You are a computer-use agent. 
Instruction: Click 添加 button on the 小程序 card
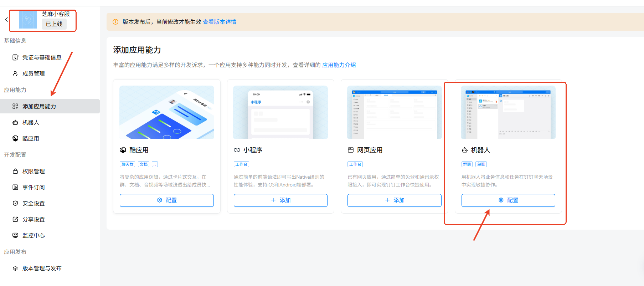(x=280, y=200)
